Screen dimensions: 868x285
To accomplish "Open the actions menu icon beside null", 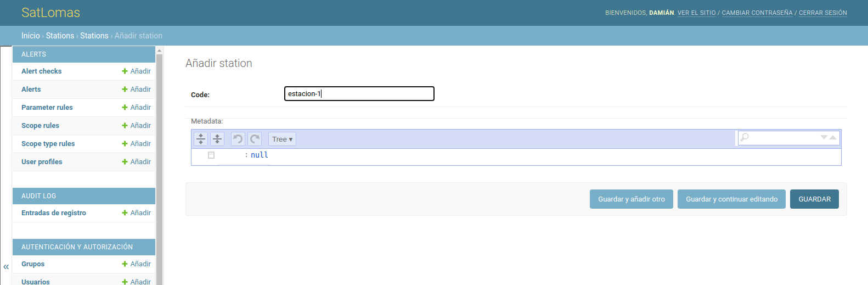I will pyautogui.click(x=211, y=155).
